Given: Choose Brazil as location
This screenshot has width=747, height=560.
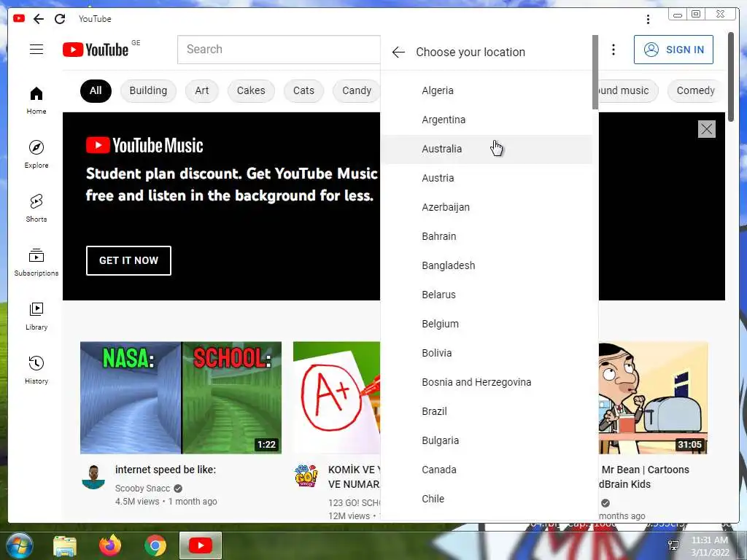Looking at the screenshot, I should 487,411.
